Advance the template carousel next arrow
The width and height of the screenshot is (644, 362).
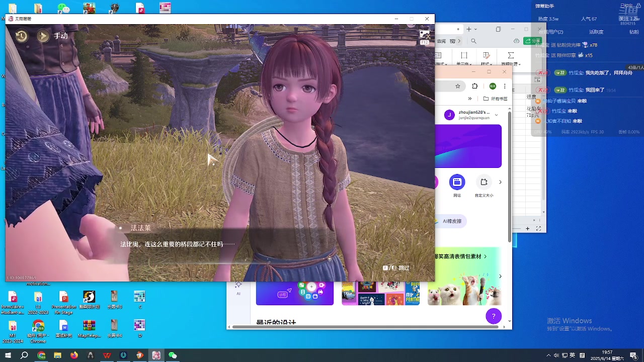click(500, 276)
